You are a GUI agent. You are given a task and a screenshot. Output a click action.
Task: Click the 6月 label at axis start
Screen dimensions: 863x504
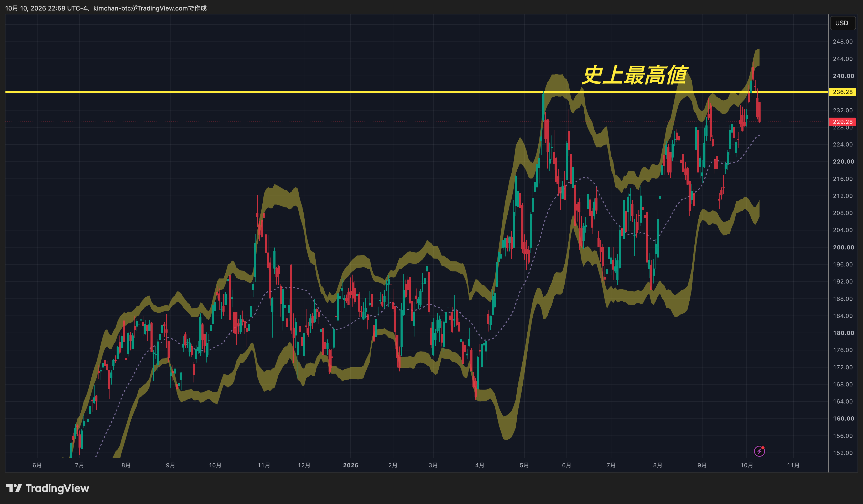point(37,465)
